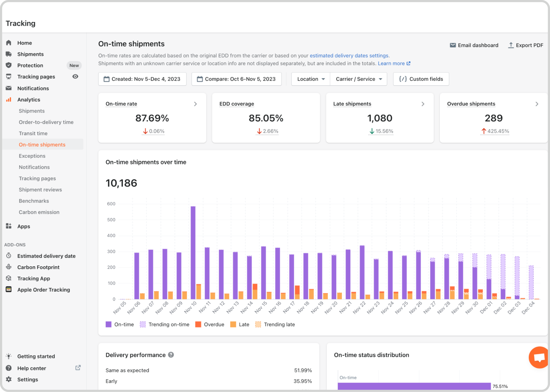Click the Delivery performance help question mark
This screenshot has height=392, width=550.
click(x=171, y=355)
